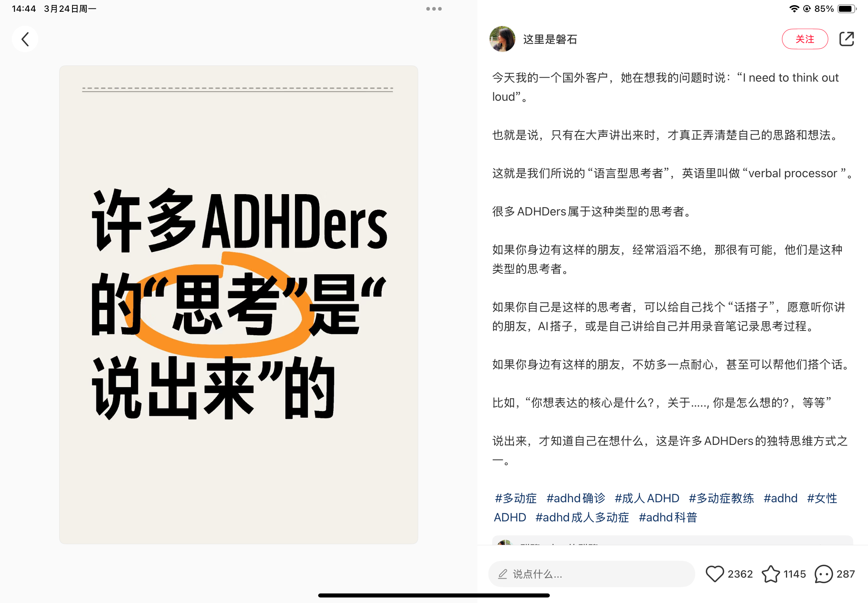Screen dimensions: 868x603
Task: Tap the back arrow button
Action: (x=25, y=39)
